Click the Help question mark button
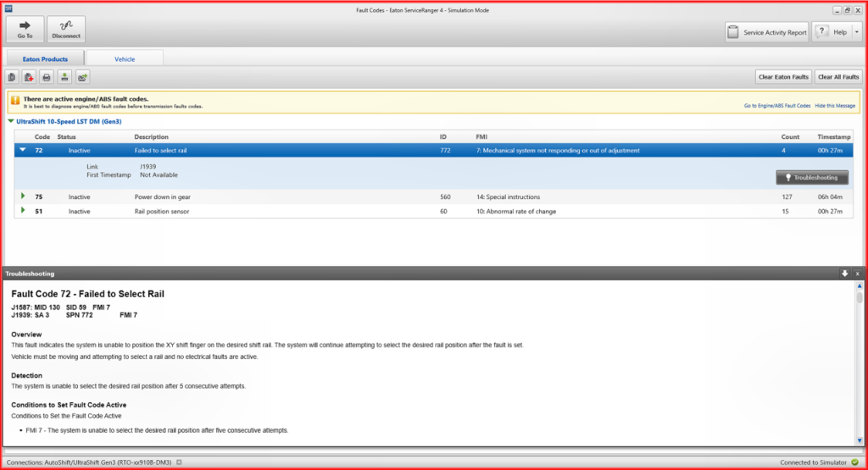 coord(832,32)
